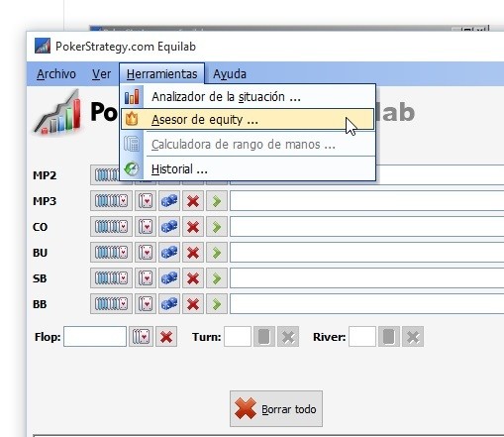Assign random hand to MP3 with dice

coord(169,200)
